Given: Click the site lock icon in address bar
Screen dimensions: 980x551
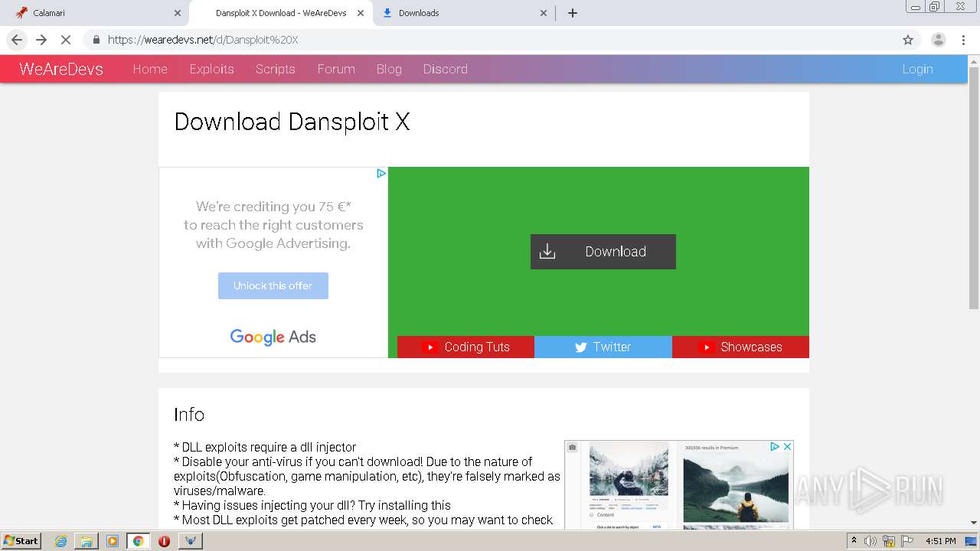Looking at the screenshot, I should click(96, 40).
